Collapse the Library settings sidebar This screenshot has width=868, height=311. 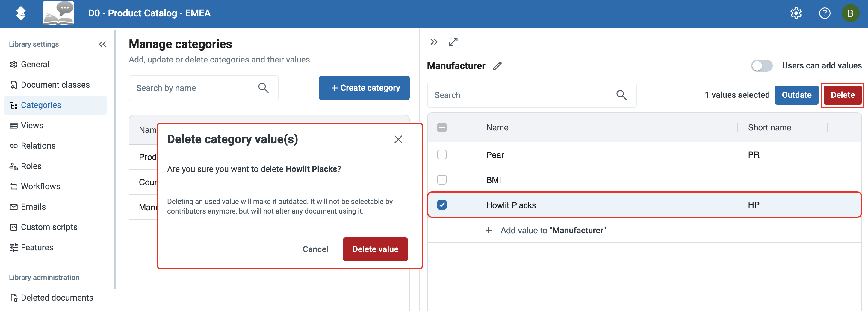[102, 44]
